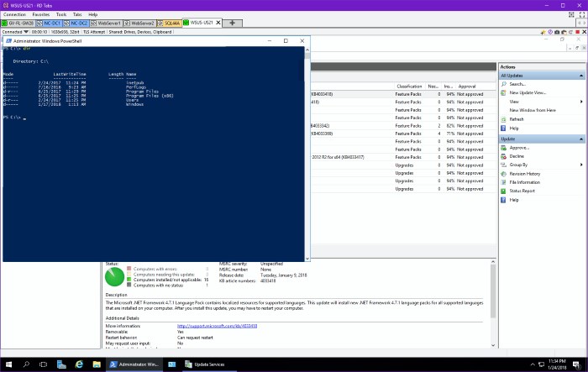Switch to the WebServer1 tab

pos(106,24)
